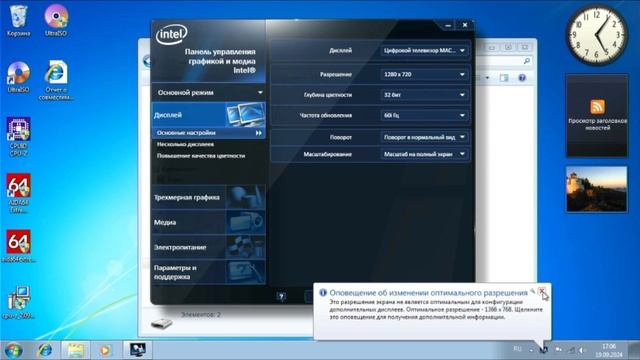Click the taskbar clock and date

click(609, 350)
